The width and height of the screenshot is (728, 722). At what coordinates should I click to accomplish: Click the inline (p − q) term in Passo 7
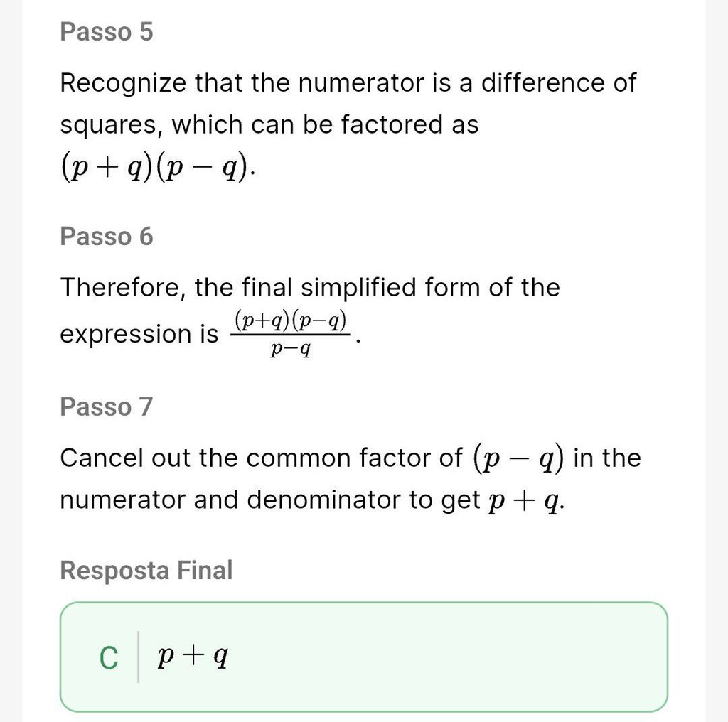518,458
